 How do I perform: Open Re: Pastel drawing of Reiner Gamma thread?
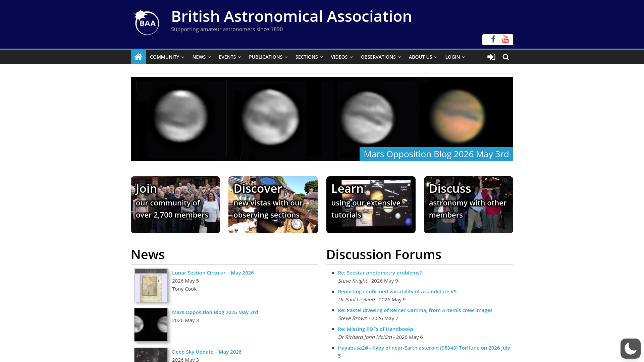tap(415, 310)
